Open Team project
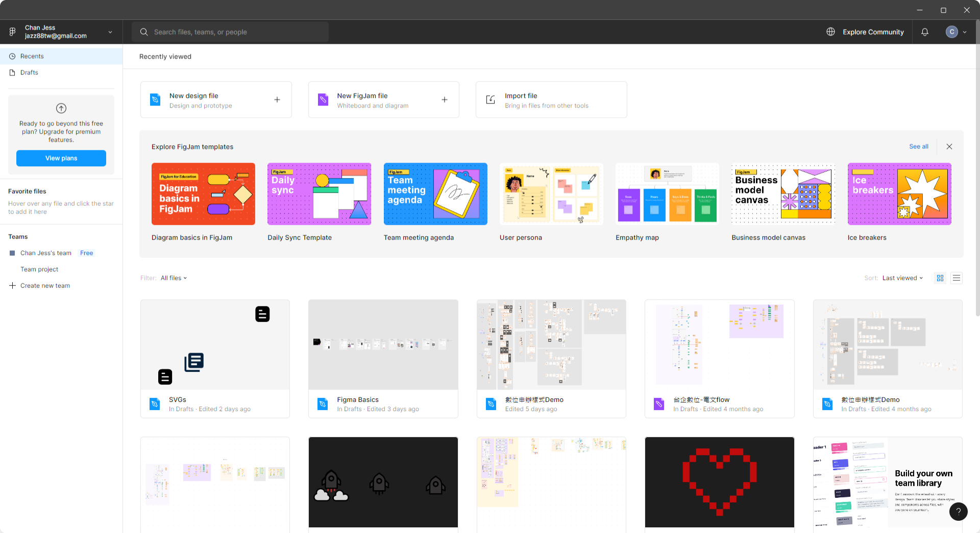Image resolution: width=980 pixels, height=533 pixels. tap(39, 269)
